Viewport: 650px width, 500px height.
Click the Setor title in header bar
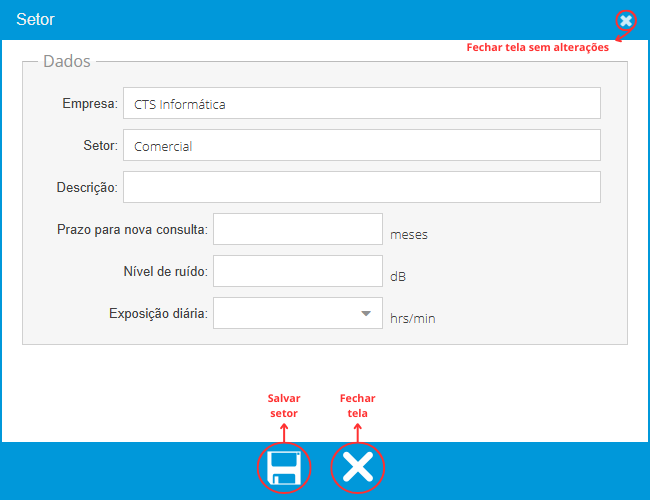(x=36, y=19)
